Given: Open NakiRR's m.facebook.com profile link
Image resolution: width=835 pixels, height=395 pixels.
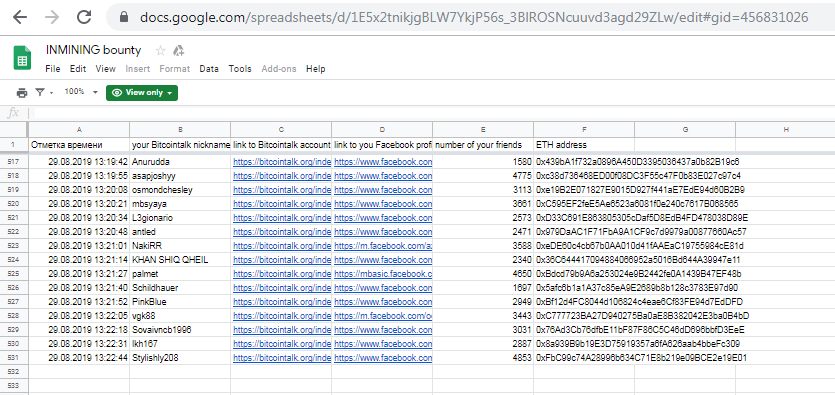Looking at the screenshot, I should (383, 246).
